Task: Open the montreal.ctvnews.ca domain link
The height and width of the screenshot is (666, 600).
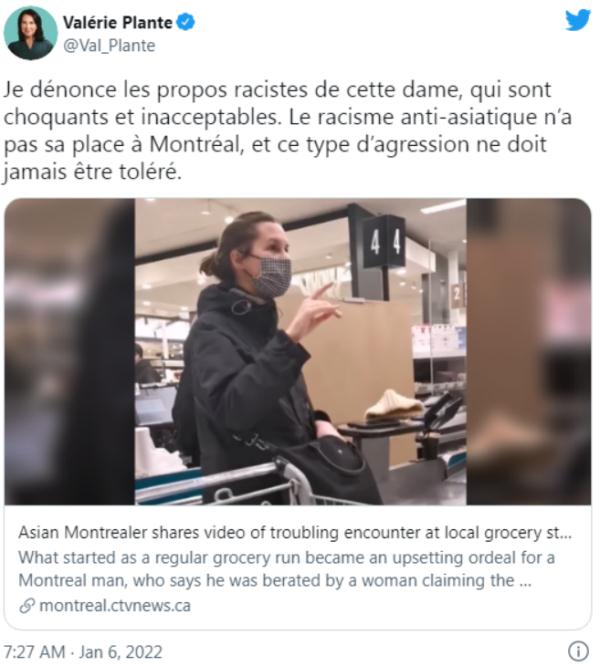Action: point(115,605)
